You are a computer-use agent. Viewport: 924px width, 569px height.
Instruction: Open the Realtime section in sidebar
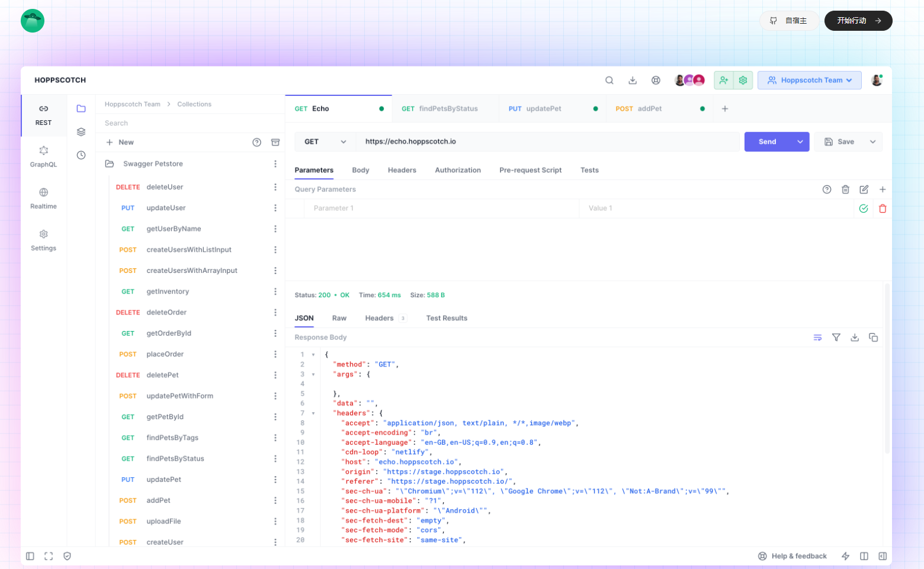click(43, 198)
